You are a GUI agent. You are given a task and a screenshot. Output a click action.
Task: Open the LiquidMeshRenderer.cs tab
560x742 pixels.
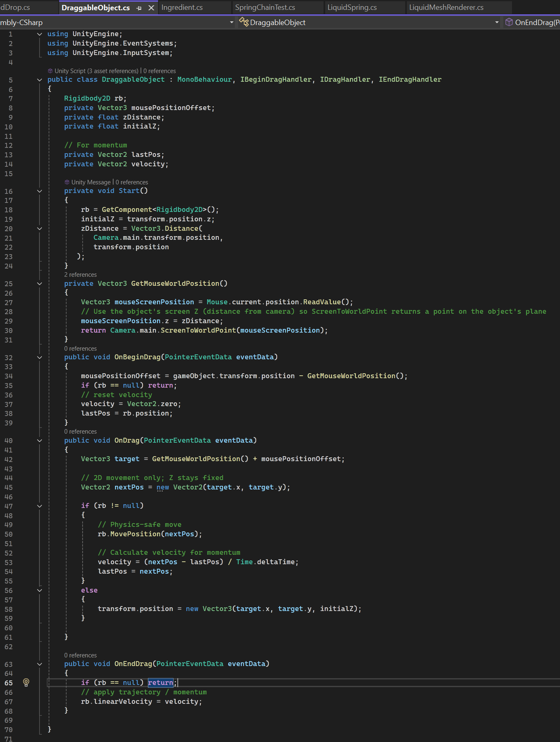[x=446, y=7]
